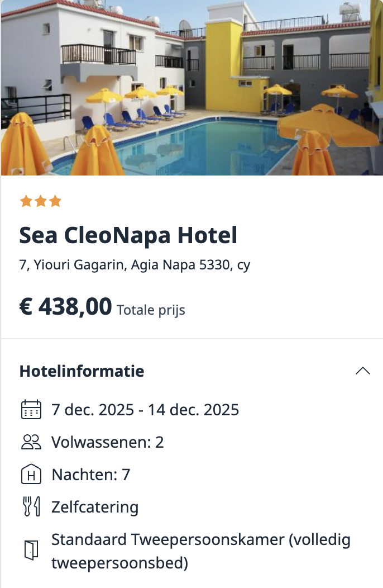Click the Totale prijs label
Image resolution: width=383 pixels, height=588 pixels.
(151, 310)
